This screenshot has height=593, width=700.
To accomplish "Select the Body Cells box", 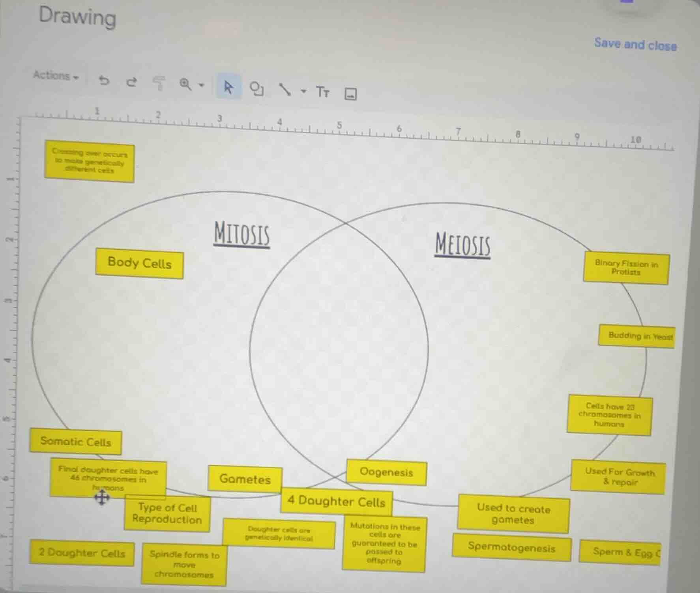I will (139, 263).
